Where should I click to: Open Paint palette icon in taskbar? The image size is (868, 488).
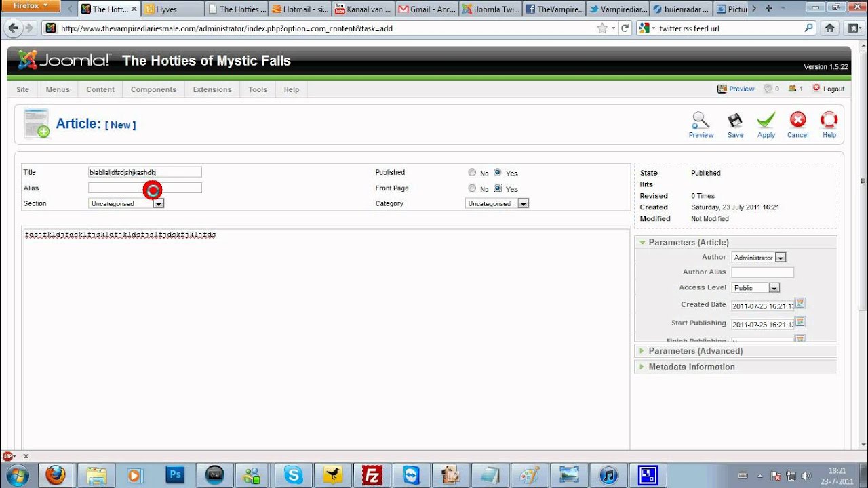[530, 474]
